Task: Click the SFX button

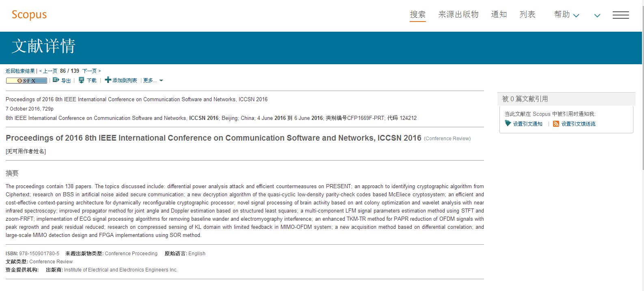Action: (26, 80)
